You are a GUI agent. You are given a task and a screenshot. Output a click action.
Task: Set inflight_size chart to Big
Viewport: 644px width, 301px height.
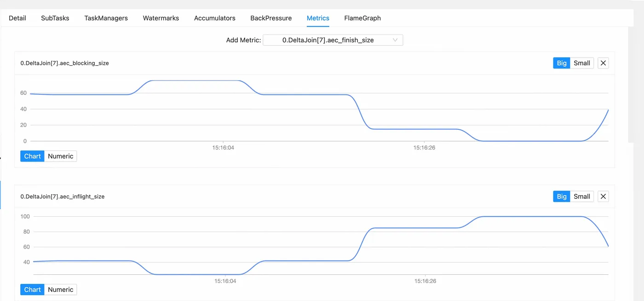coord(561,197)
